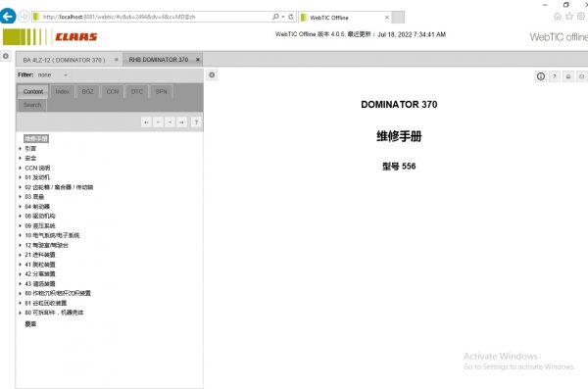Screen dimensions: 588x389
Task: Open the SPN tab
Action: 162,91
